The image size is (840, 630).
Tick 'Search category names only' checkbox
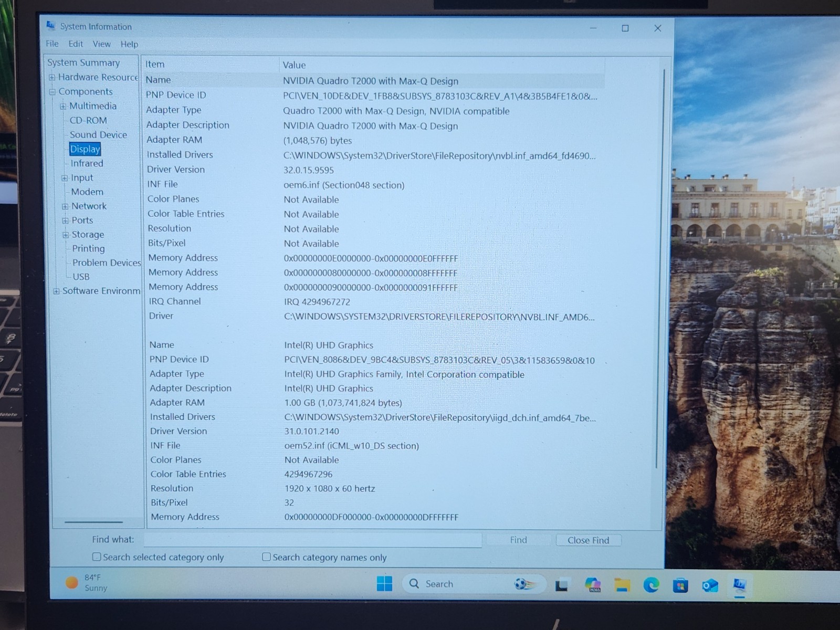266,556
